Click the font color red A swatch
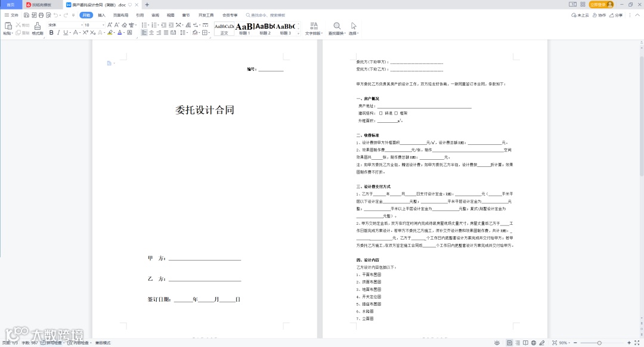Image resolution: width=644 pixels, height=347 pixels. [119, 32]
